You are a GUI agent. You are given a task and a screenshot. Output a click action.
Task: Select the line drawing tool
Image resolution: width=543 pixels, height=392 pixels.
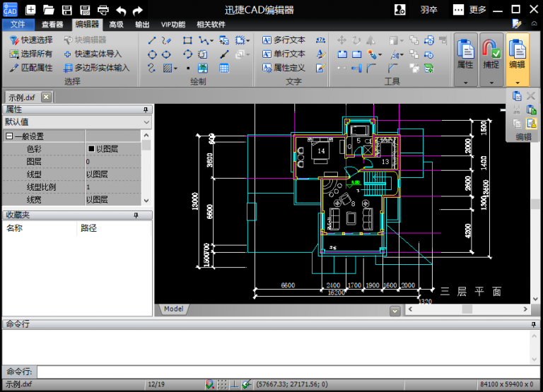(151, 40)
